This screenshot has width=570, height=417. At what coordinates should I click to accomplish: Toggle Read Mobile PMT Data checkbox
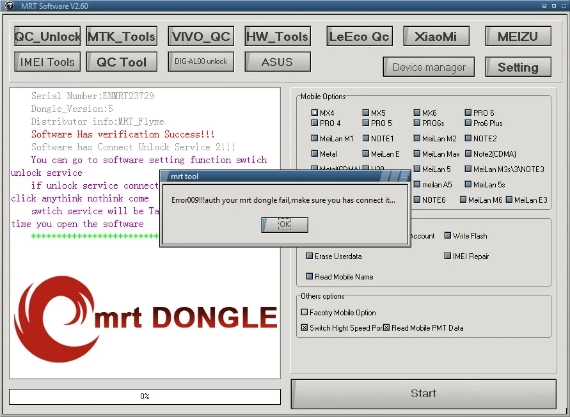click(x=386, y=328)
